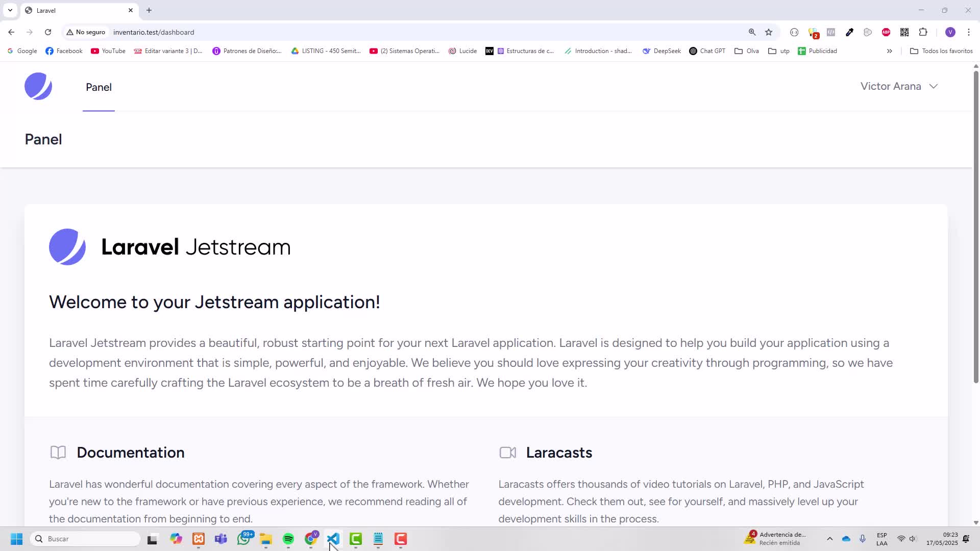
Task: Open the tab search dropdown arrow
Action: click(10, 10)
